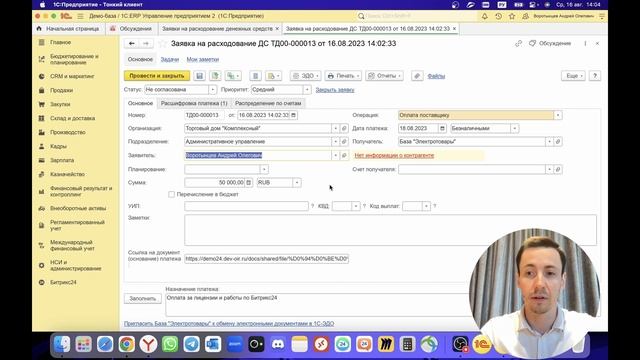Go forward with the right arrow
This screenshot has height=360, width=640.
click(x=146, y=43)
